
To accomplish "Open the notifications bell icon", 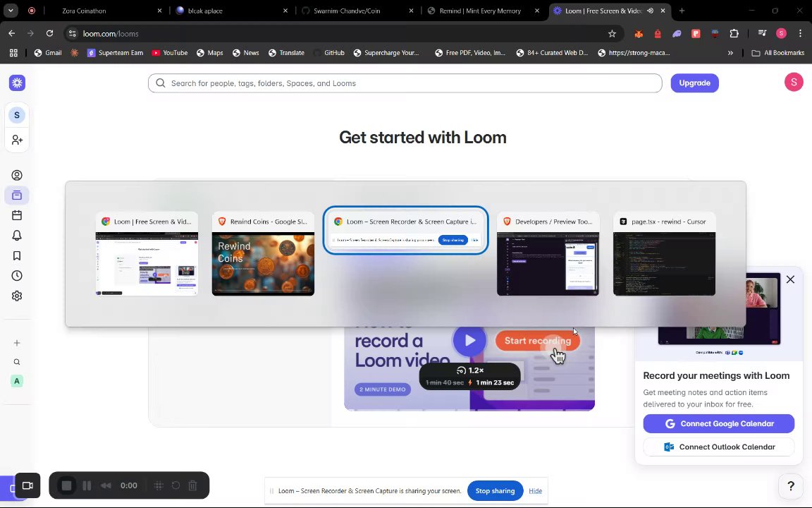I will [17, 236].
